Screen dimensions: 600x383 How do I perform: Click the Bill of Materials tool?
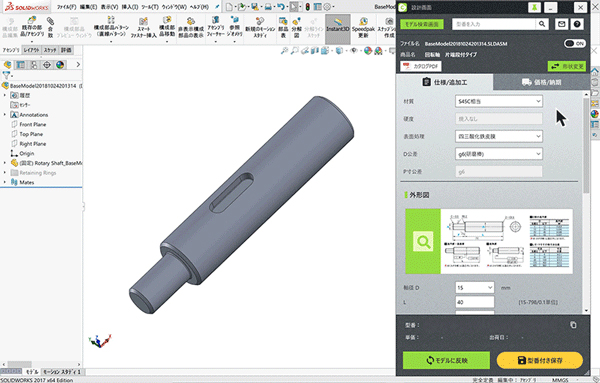tap(283, 28)
